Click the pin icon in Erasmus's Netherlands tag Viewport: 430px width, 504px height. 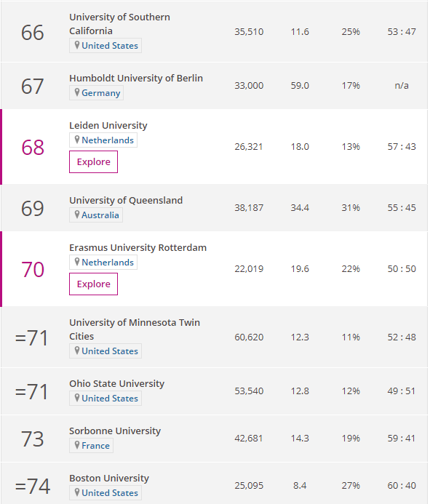pyautogui.click(x=77, y=262)
